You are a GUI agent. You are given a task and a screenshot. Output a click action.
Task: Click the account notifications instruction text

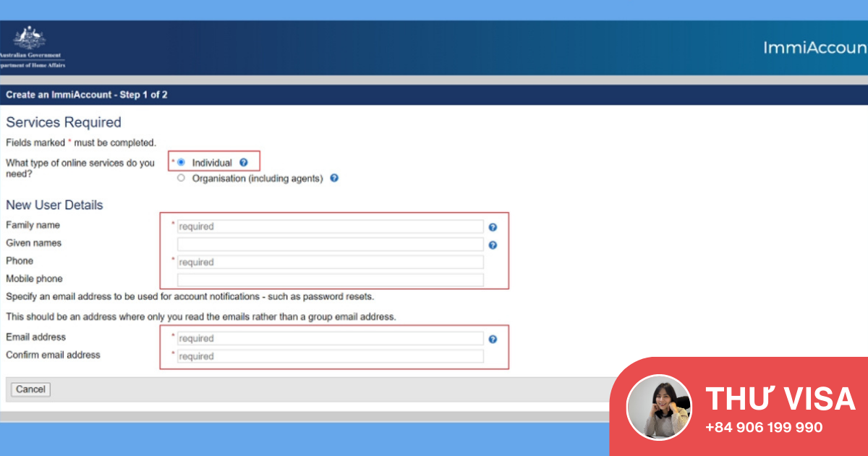point(190,297)
